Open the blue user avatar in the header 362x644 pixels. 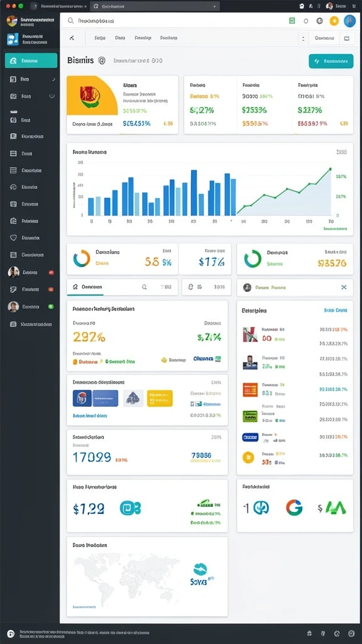coord(349,21)
